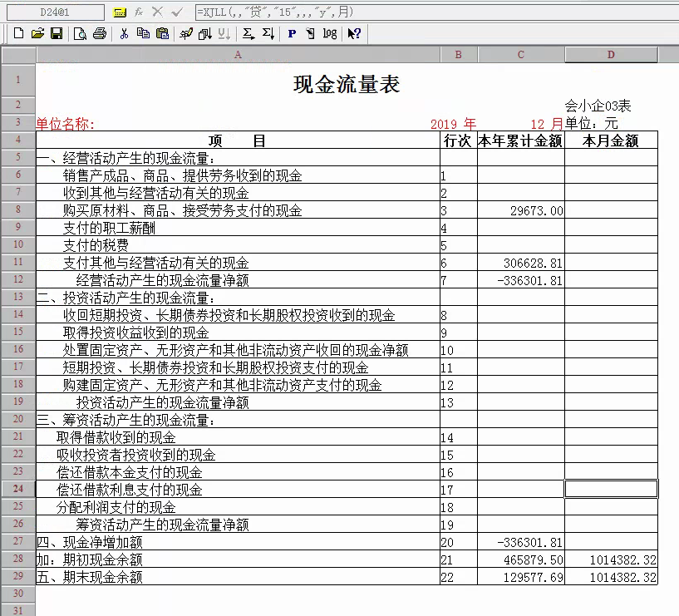Click the title cell 现金流量表
Image resolution: width=679 pixels, height=616 pixels.
click(347, 84)
